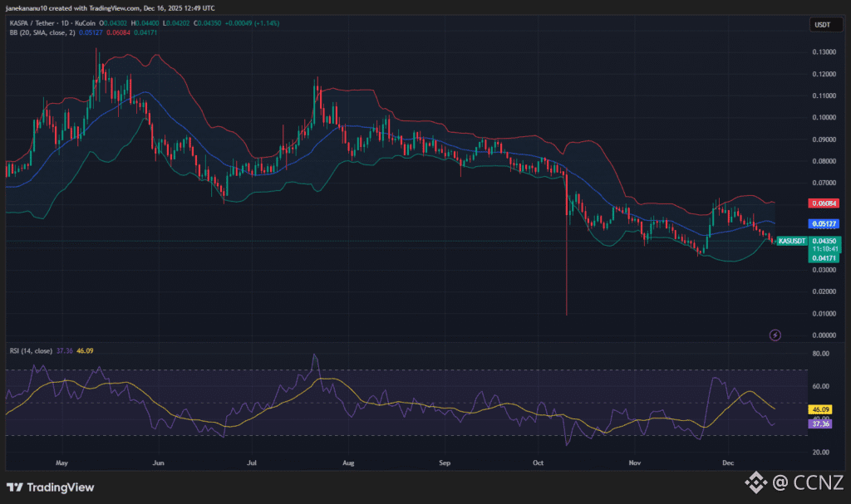Click the TradingView logo at bottom left
Image resolution: width=851 pixels, height=504 pixels.
[50, 487]
